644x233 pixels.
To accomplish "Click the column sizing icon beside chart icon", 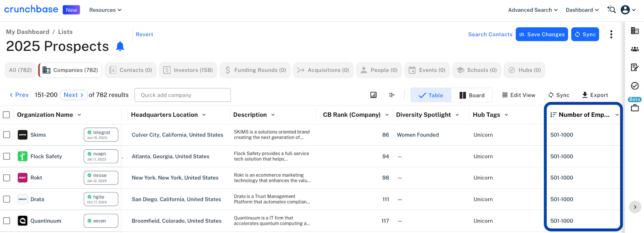I will (392, 95).
